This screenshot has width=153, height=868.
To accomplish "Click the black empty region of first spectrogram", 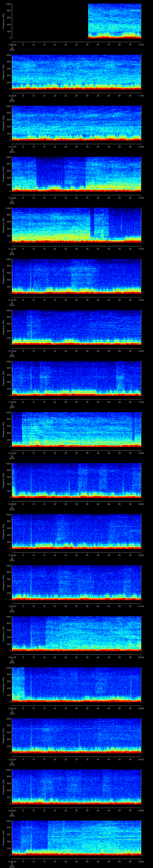I will point(50,21).
